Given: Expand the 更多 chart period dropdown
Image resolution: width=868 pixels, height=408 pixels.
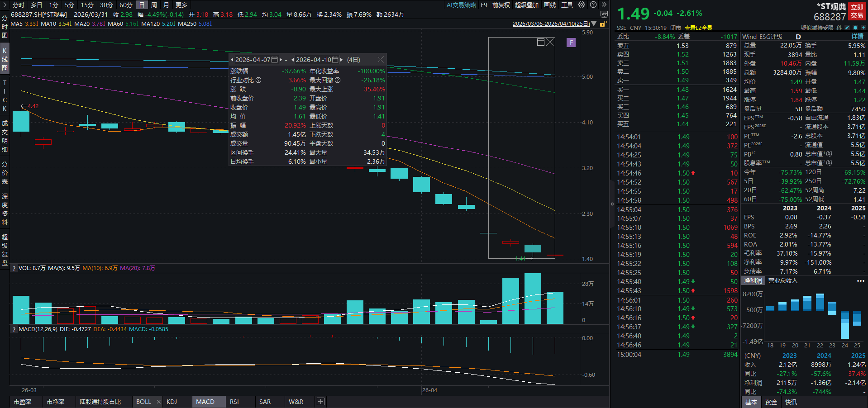Looking at the screenshot, I should (x=181, y=5).
